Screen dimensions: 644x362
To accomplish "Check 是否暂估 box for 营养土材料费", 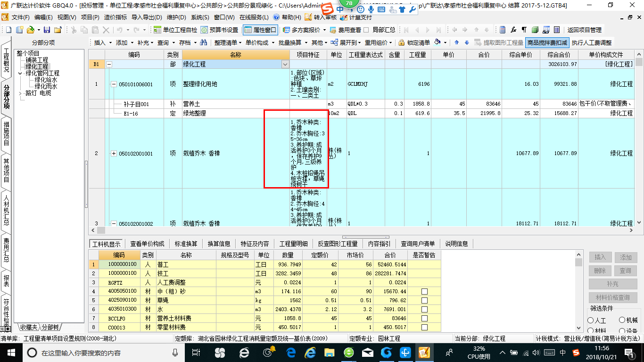I will (x=424, y=319).
